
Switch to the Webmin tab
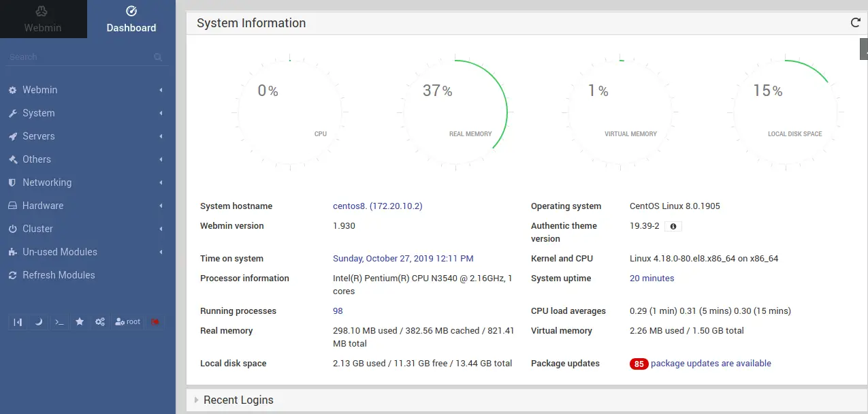tap(44, 19)
